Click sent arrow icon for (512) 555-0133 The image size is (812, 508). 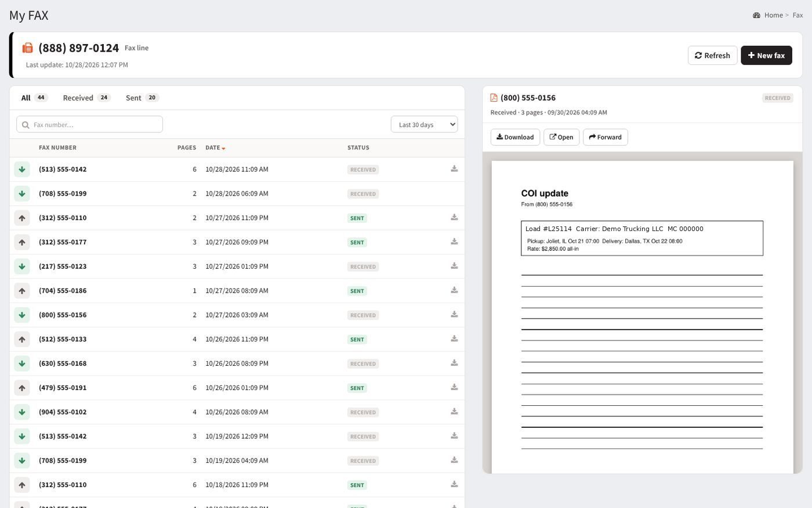click(22, 339)
